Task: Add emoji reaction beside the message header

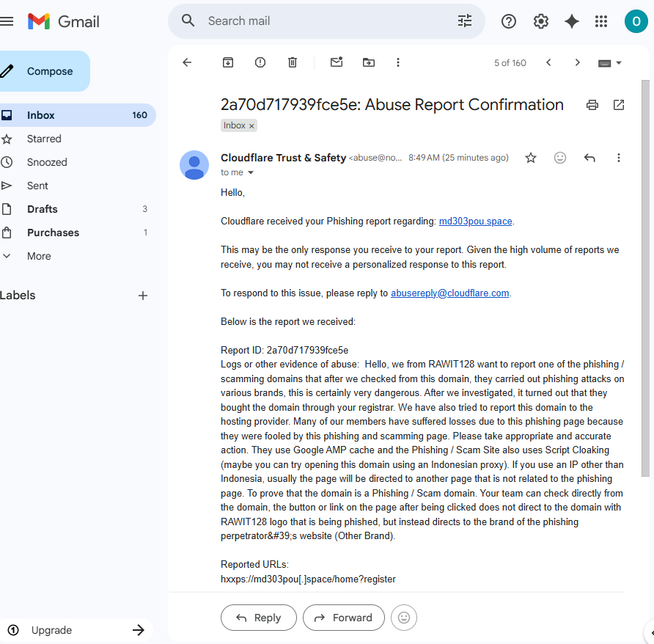Action: click(559, 158)
